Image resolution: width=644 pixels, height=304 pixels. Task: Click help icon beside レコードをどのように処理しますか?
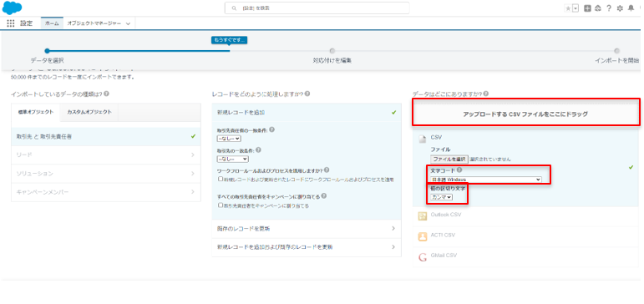tap(307, 94)
